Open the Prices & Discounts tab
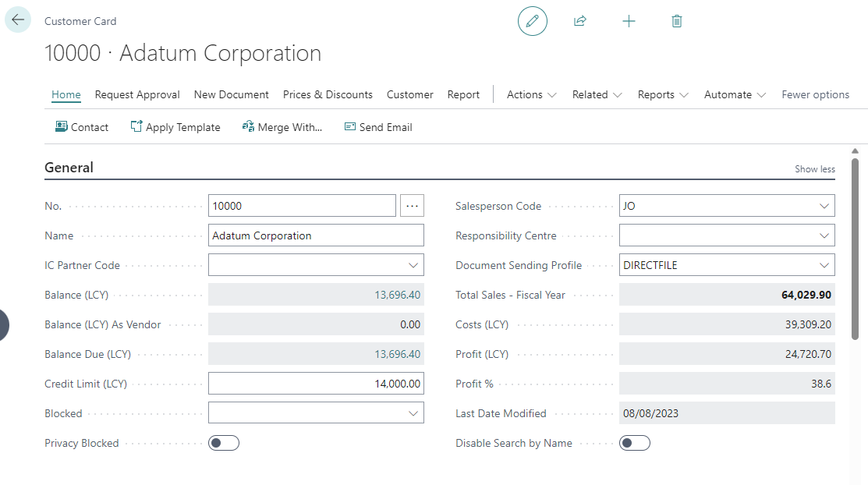Viewport: 868px width, 485px height. click(x=328, y=95)
